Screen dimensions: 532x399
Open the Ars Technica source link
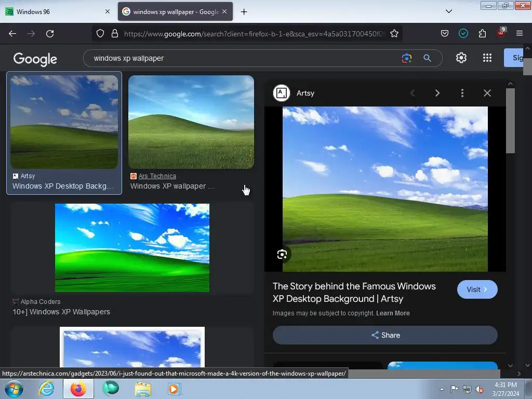[x=157, y=176]
